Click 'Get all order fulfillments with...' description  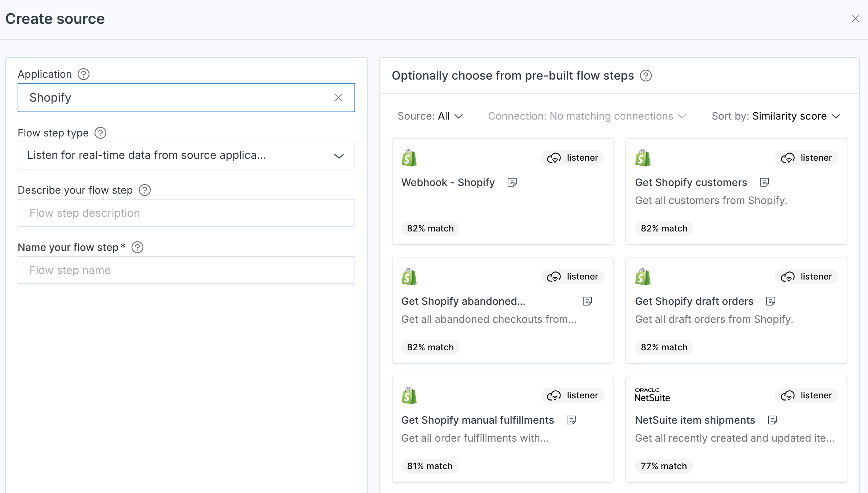point(475,438)
